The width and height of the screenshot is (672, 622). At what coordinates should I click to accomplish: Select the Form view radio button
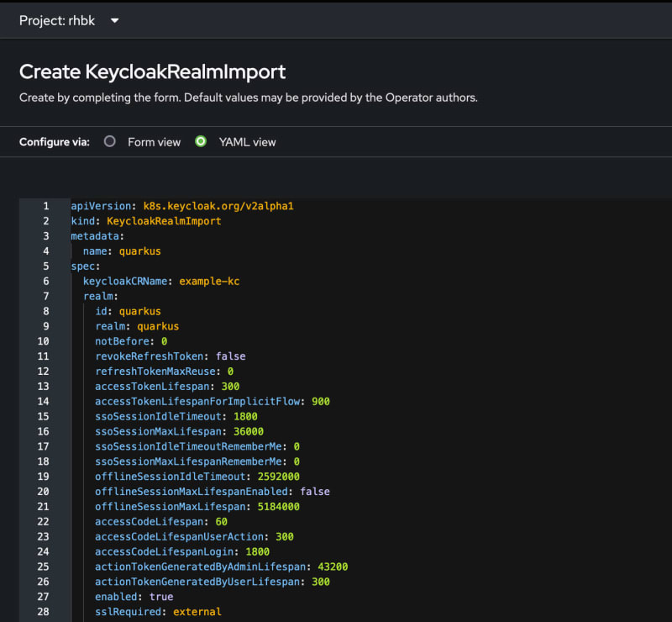click(109, 142)
